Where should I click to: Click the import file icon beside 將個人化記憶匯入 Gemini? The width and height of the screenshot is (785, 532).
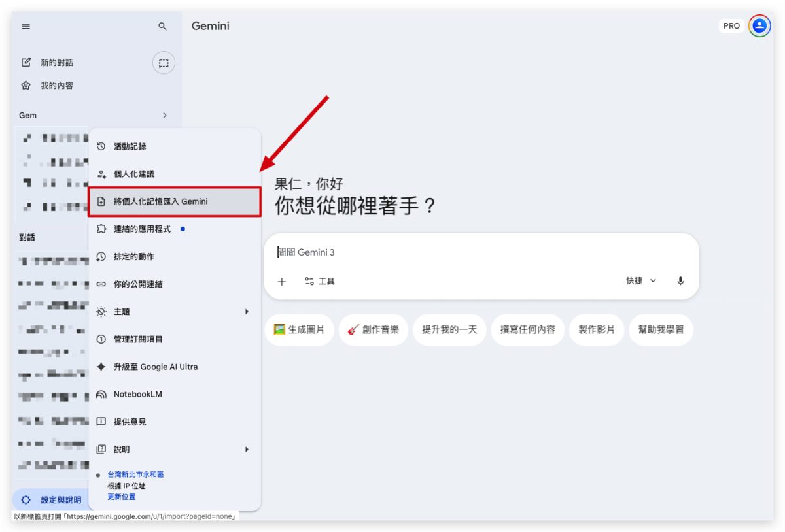click(101, 201)
